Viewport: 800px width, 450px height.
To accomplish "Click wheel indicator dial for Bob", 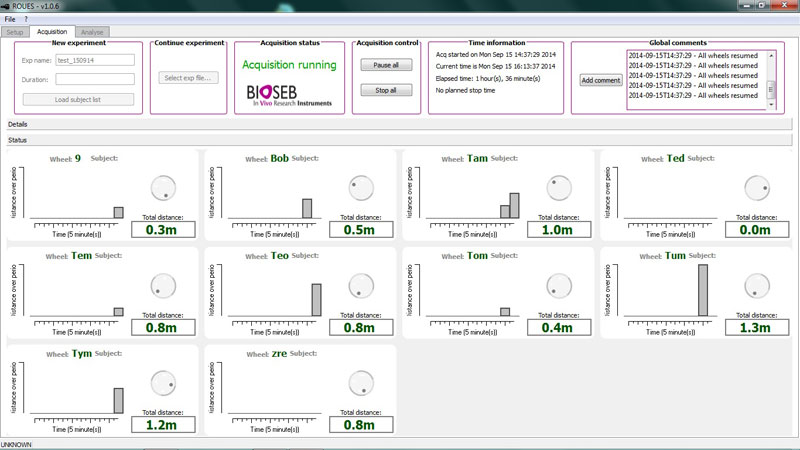I will [361, 188].
